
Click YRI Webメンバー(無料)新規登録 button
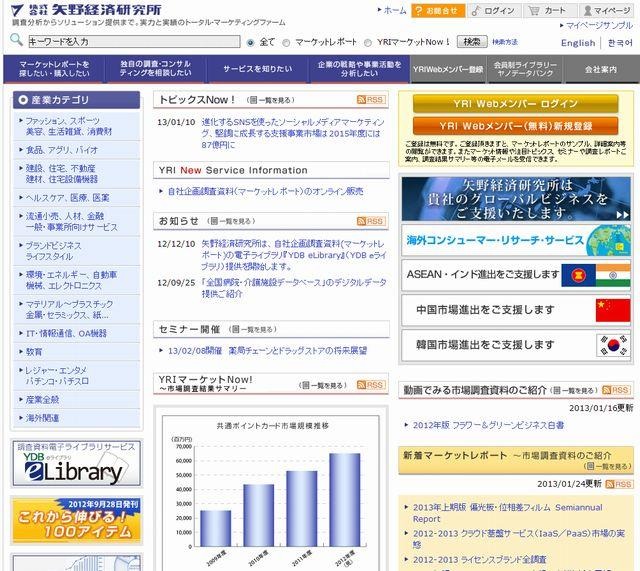(516, 126)
